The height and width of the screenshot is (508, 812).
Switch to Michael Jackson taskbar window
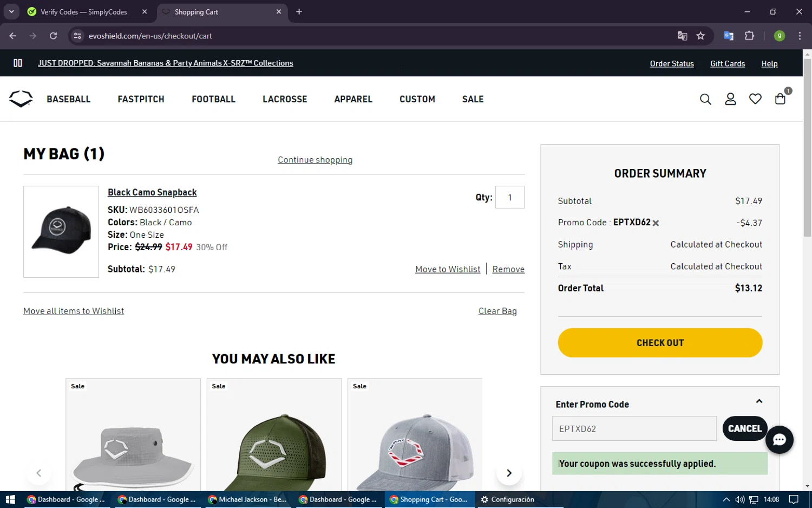click(248, 499)
